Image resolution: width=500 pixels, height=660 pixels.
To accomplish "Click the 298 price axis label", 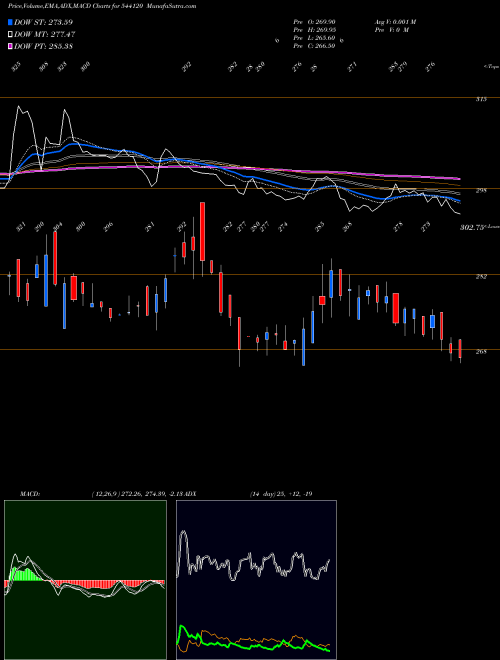I will pos(481,190).
